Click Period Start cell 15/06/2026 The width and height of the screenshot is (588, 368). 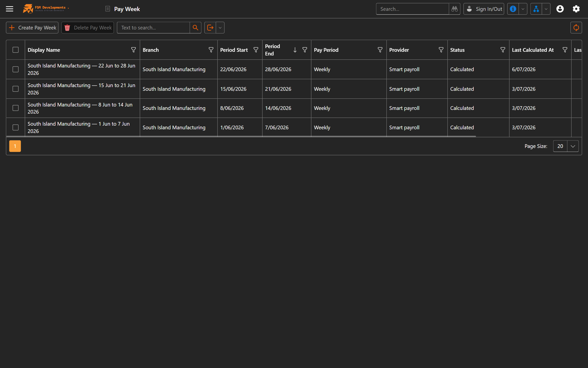233,89
